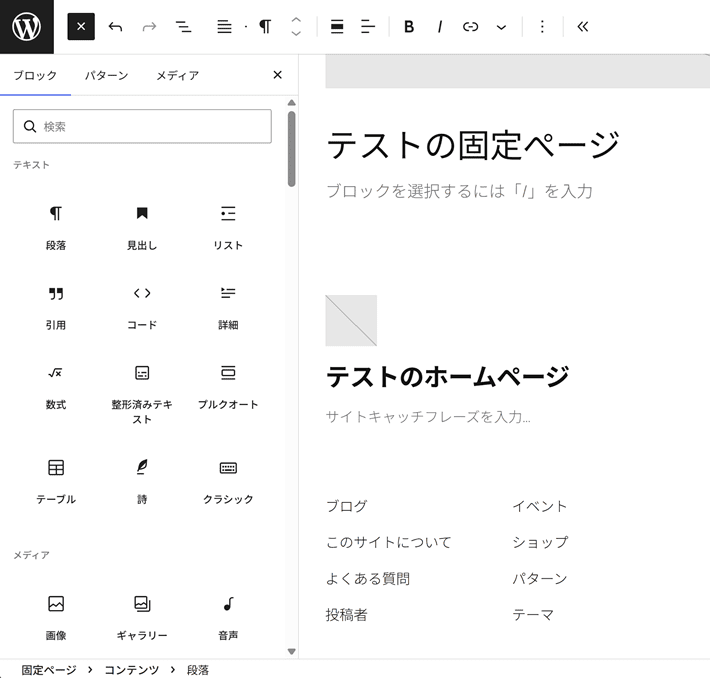The height and width of the screenshot is (678, 710).
Task: Click scrollbar up arrow in inserter
Action: click(292, 103)
